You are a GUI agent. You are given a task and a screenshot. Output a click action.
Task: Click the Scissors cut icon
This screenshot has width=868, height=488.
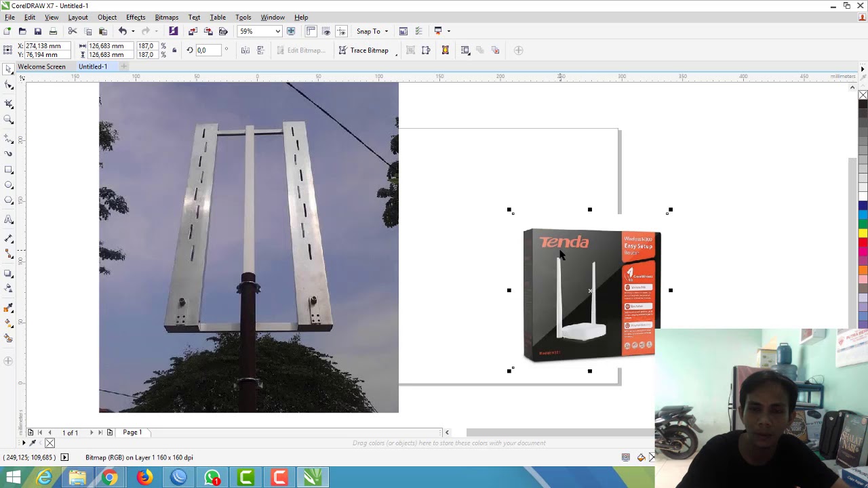click(73, 31)
